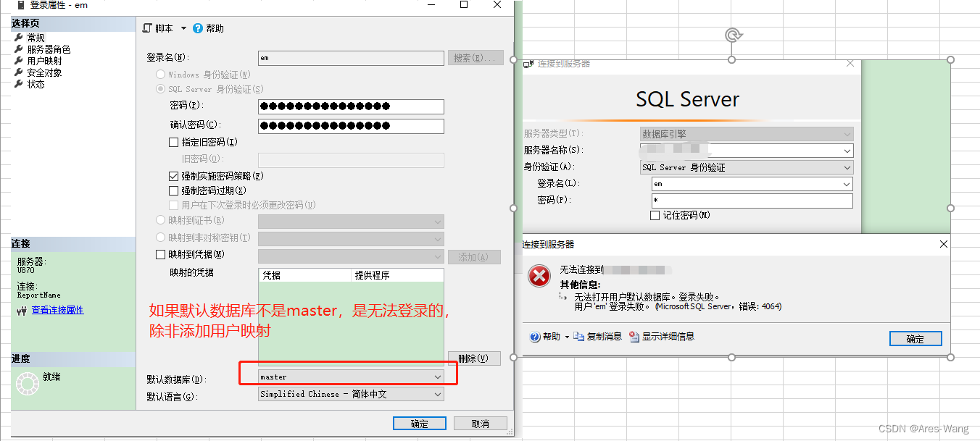Confirm login properties with 确定
Screen dimensions: 980x441
[x=420, y=424]
